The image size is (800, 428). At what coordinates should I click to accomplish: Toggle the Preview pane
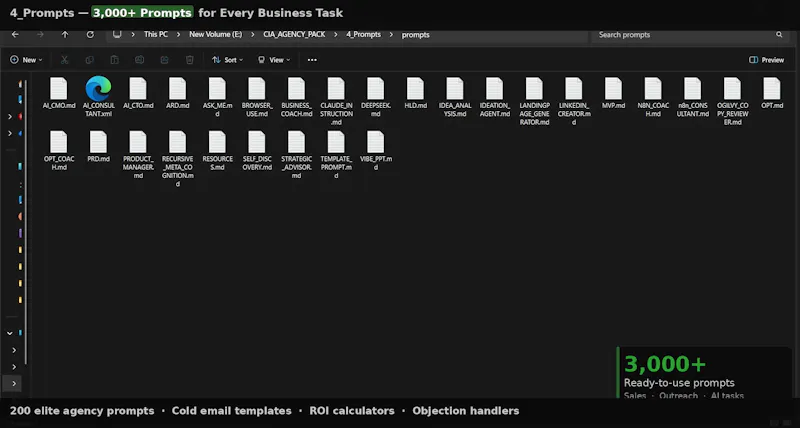[x=766, y=60]
